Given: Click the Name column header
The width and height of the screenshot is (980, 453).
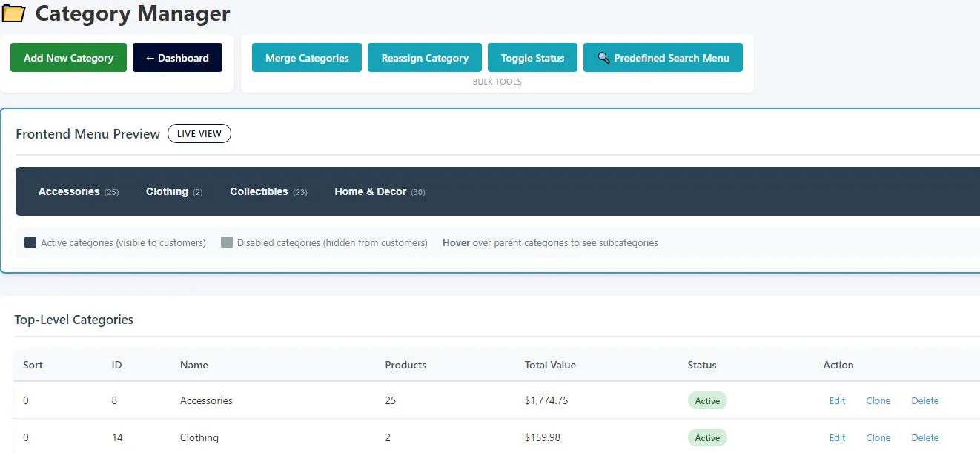Looking at the screenshot, I should coord(194,365).
